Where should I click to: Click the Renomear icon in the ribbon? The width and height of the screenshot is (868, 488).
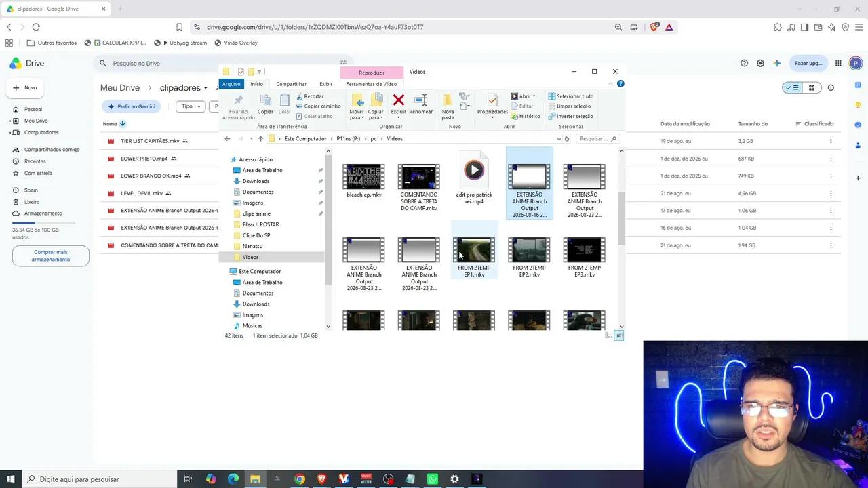[420, 101]
